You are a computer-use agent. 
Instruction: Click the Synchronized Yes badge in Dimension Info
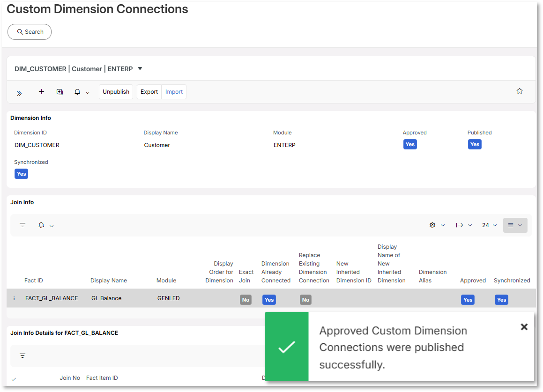21,174
